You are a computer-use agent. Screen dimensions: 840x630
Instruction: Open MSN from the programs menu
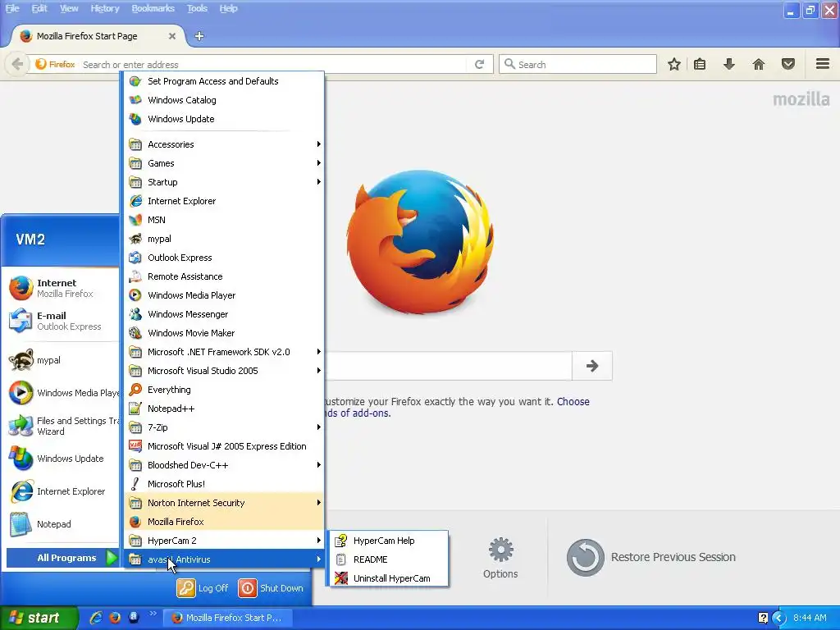point(224,220)
